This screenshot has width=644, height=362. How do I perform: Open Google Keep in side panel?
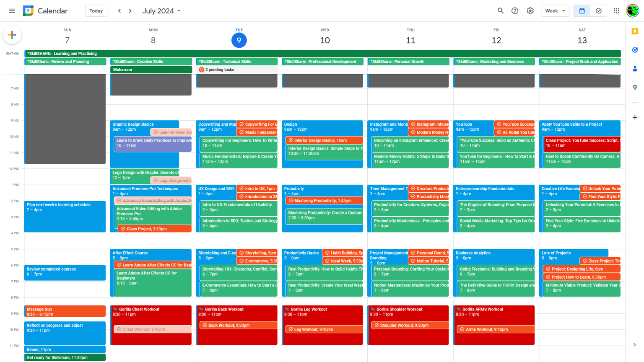[635, 31]
